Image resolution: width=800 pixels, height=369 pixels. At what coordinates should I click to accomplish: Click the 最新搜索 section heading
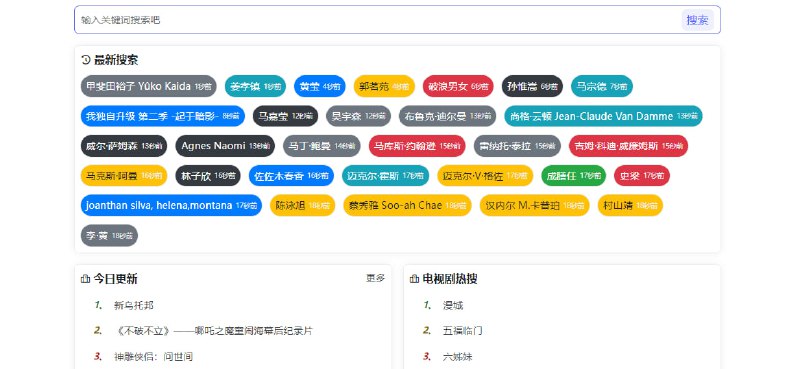[x=116, y=60]
